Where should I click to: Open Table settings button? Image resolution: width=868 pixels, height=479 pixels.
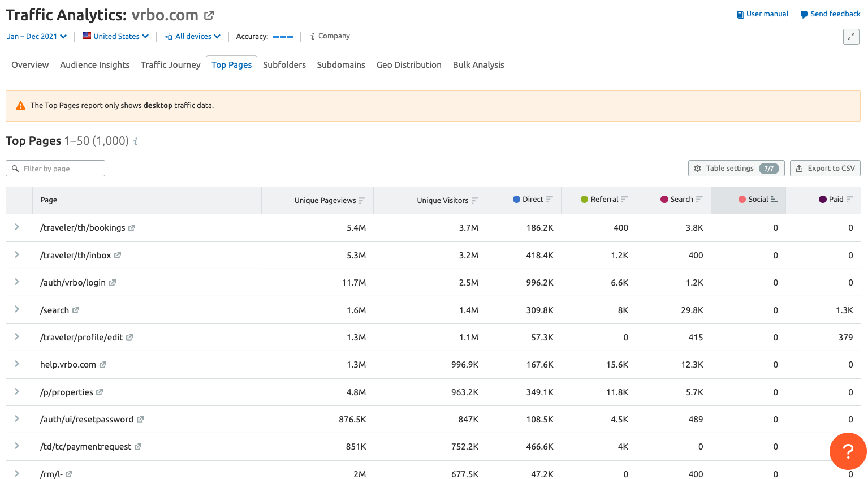point(736,169)
